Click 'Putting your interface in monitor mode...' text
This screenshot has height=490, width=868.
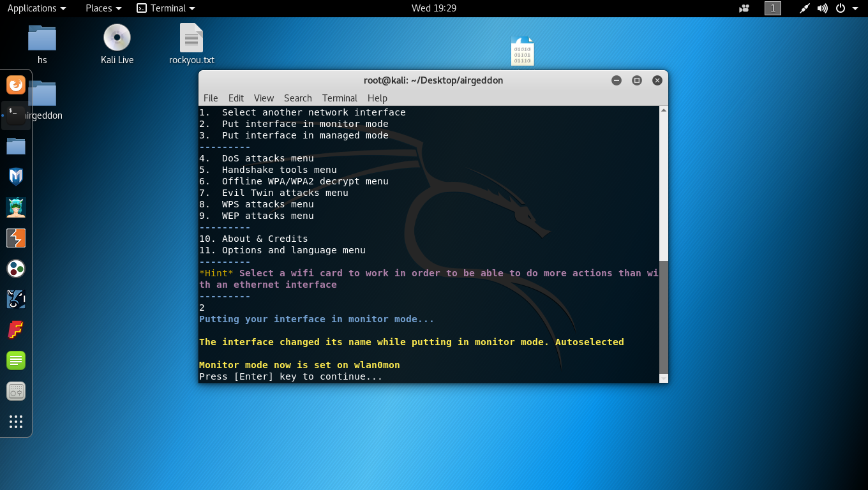[x=317, y=319]
